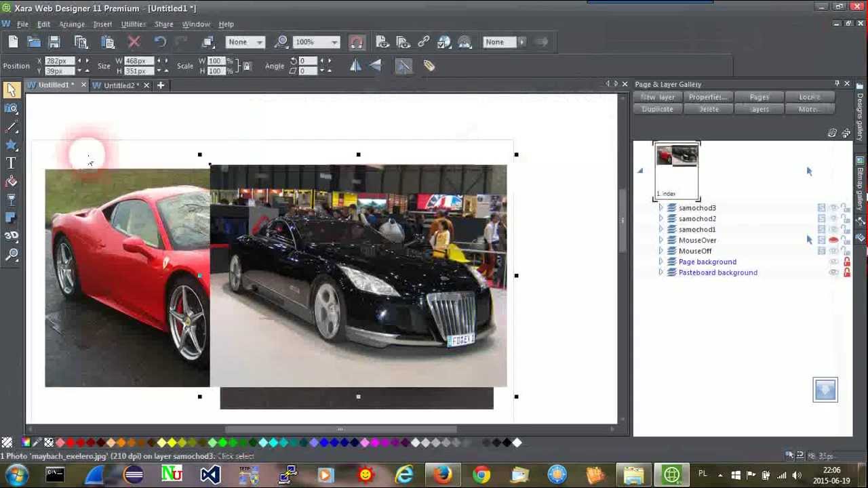Click the index page thumbnail
Screen dimensions: 868x488
676,171
